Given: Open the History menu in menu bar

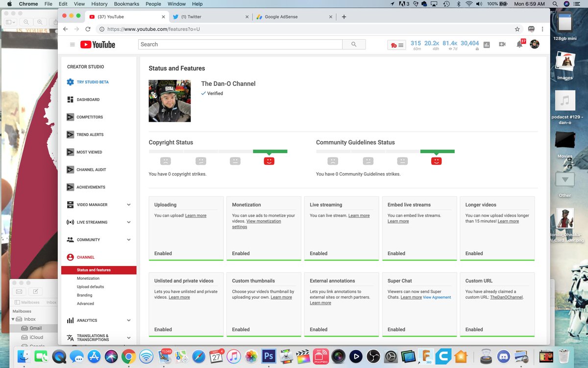Looking at the screenshot, I should [x=99, y=4].
